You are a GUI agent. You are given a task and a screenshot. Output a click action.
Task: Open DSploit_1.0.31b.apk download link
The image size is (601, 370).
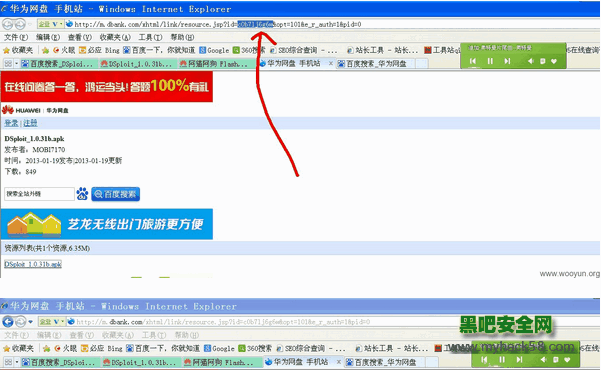(33, 264)
